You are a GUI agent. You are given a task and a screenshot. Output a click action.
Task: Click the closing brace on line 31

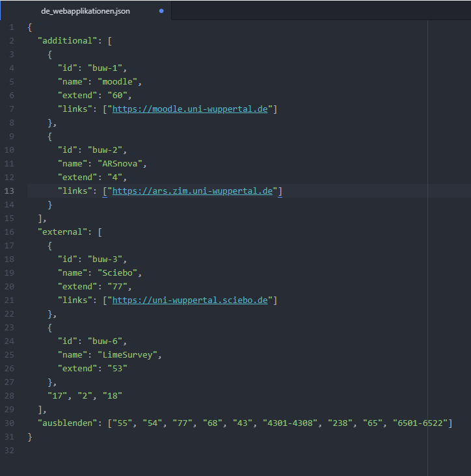coord(30,437)
